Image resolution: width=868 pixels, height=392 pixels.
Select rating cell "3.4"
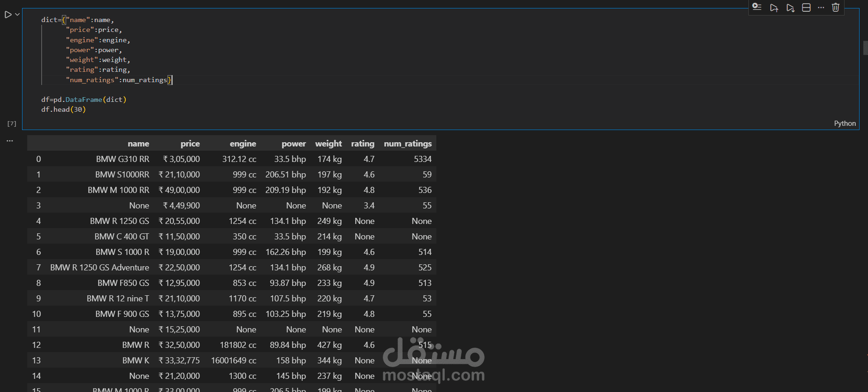tap(369, 206)
